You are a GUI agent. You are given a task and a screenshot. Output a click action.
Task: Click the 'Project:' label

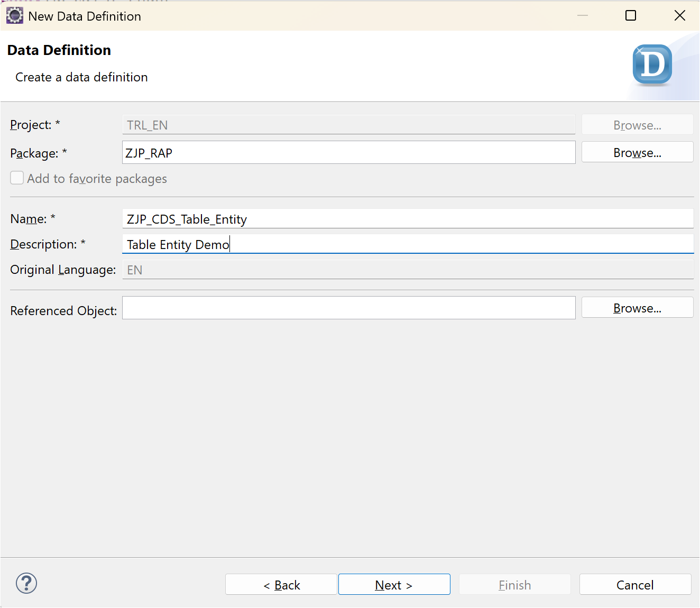(x=35, y=125)
